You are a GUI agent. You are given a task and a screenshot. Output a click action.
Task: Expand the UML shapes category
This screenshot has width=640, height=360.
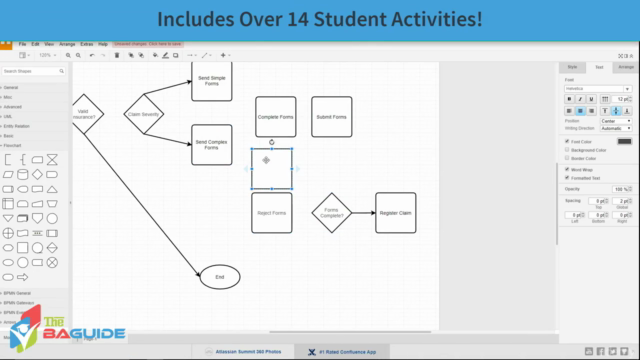pos(7,116)
